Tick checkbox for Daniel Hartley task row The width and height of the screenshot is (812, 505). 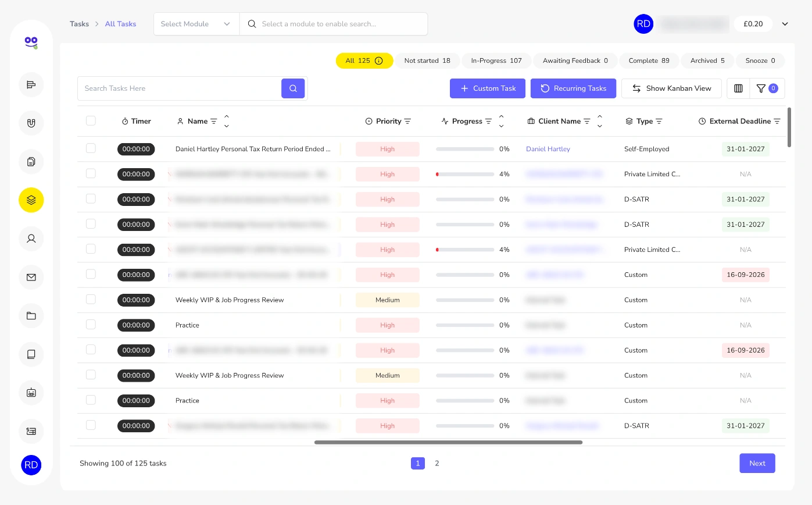pos(91,148)
